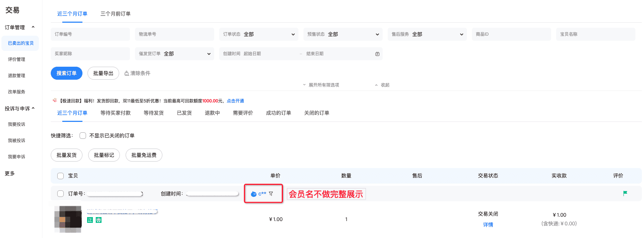This screenshot has width=644, height=238.
Task: Click the red speaker announcement icon
Action: [x=55, y=100]
